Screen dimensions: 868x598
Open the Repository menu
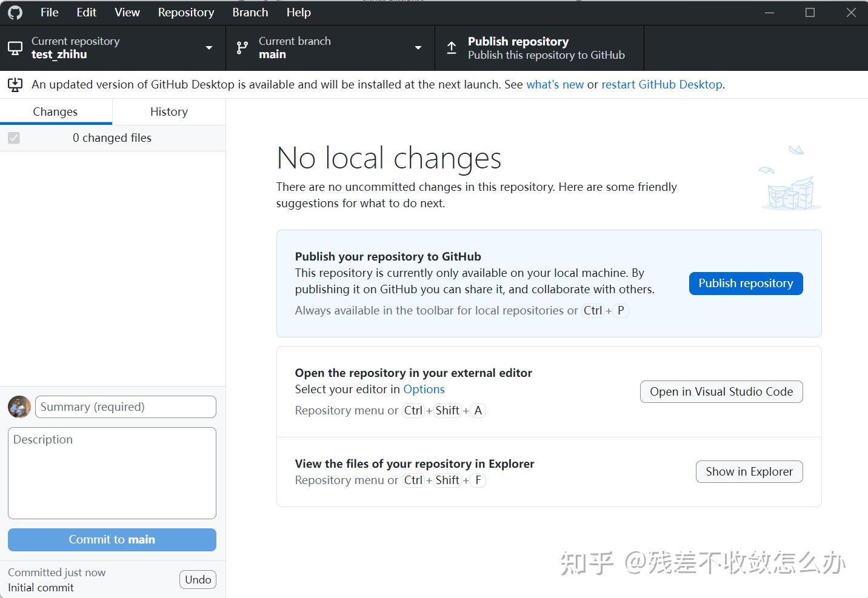click(x=185, y=12)
